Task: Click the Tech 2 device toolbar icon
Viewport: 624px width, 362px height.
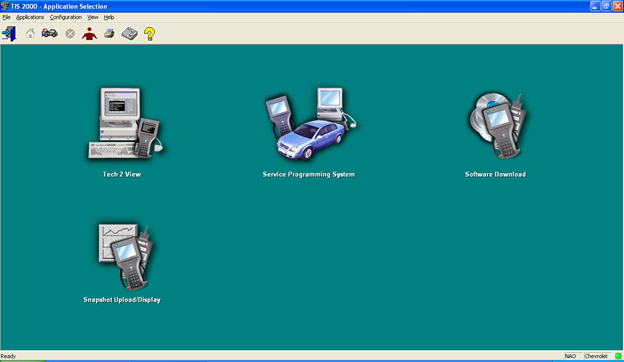Action: (x=129, y=34)
